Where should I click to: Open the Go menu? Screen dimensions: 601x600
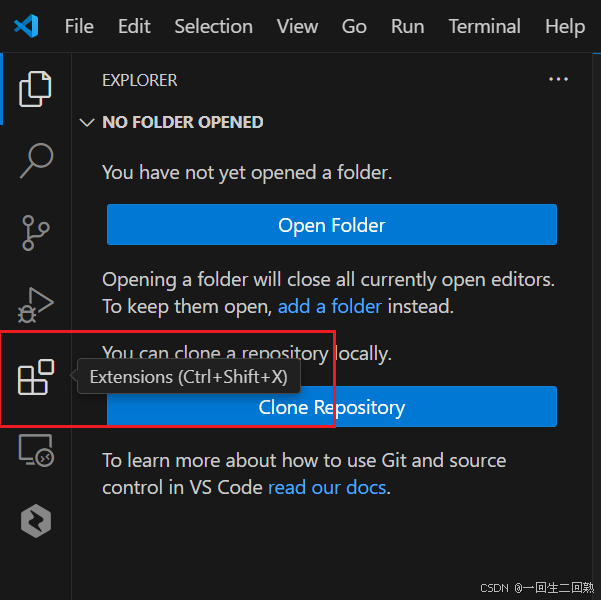click(x=354, y=26)
